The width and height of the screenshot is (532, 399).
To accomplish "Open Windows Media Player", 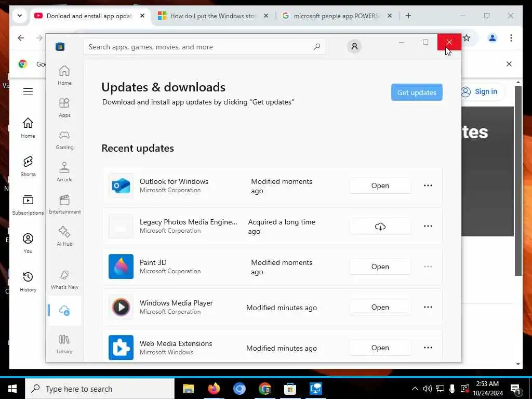I will [x=380, y=307].
